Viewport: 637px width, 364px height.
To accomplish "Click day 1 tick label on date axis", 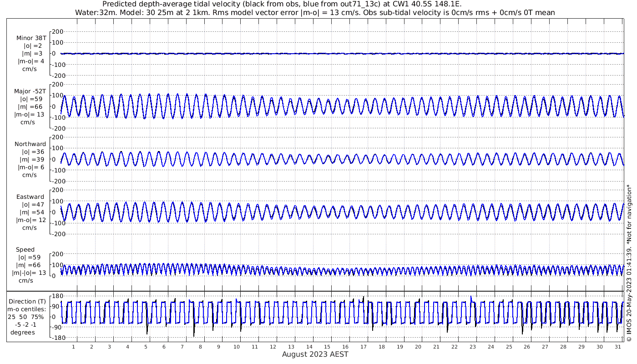I will (73, 347).
